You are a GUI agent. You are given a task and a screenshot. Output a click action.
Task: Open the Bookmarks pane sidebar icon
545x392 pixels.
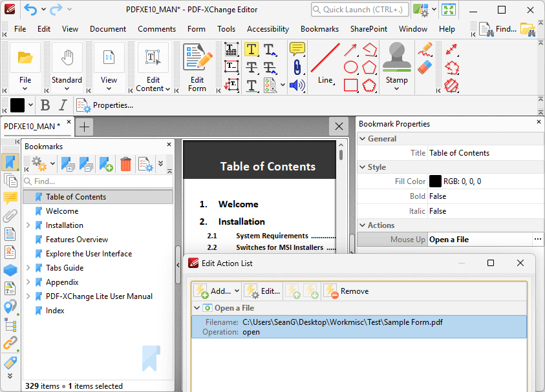[x=10, y=163]
